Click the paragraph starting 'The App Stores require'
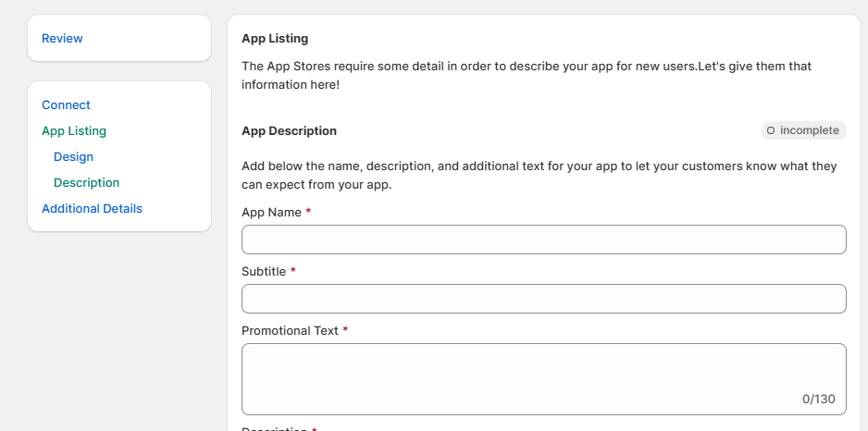The height and width of the screenshot is (431, 868). (x=527, y=75)
